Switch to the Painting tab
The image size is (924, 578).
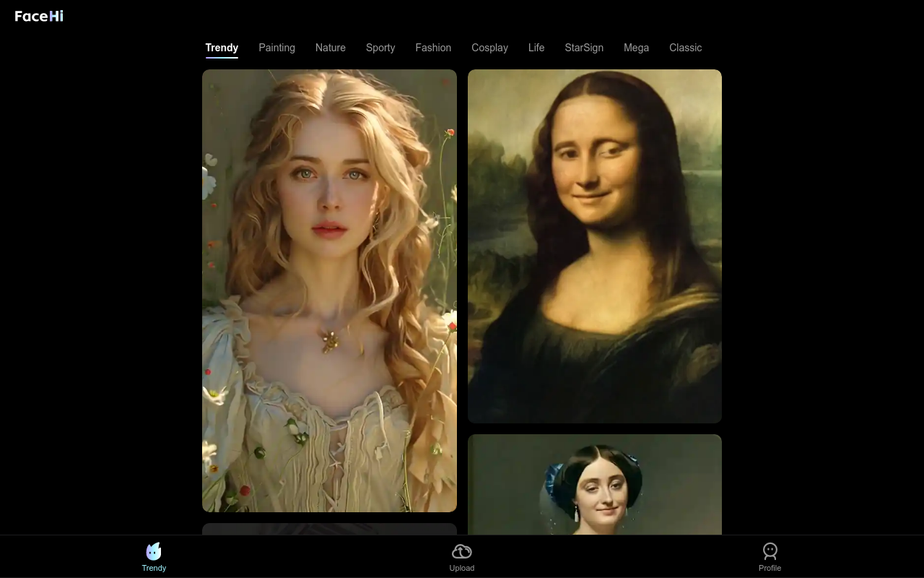click(277, 48)
